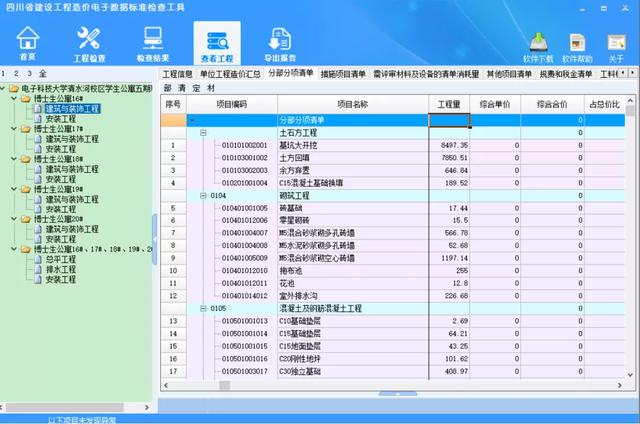Click code 010103002003
The image size is (640, 424).
point(244,170)
